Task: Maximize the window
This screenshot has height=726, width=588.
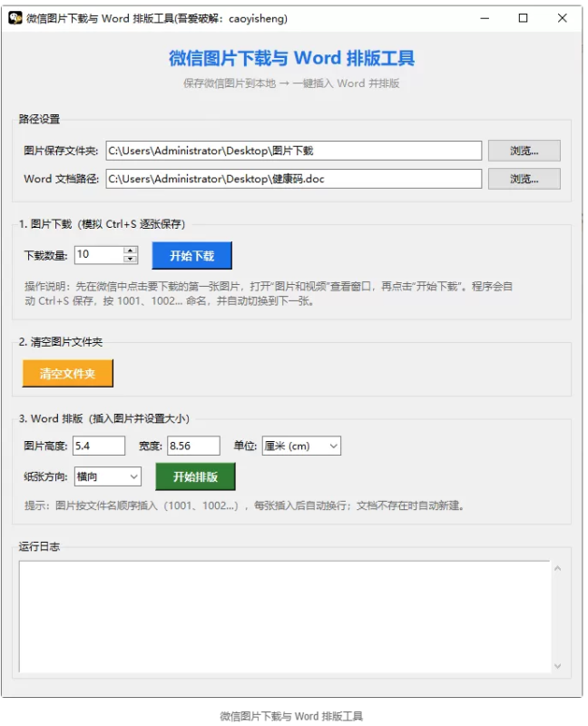Action: tap(524, 18)
